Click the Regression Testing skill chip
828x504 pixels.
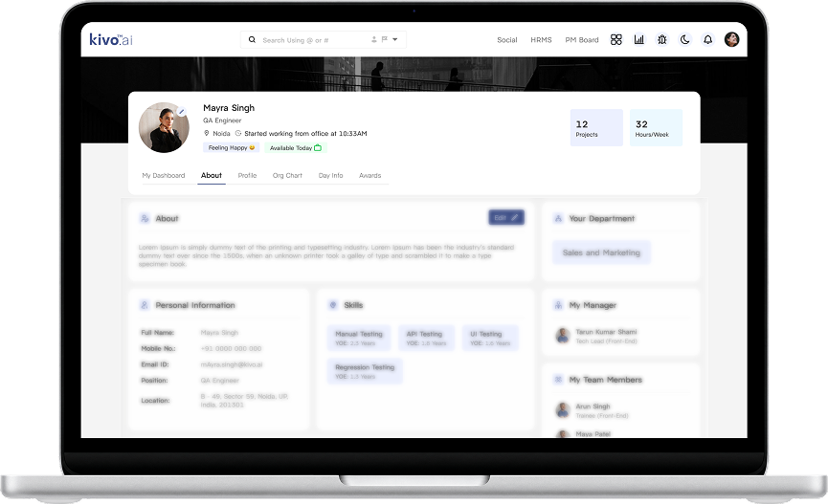pyautogui.click(x=365, y=371)
